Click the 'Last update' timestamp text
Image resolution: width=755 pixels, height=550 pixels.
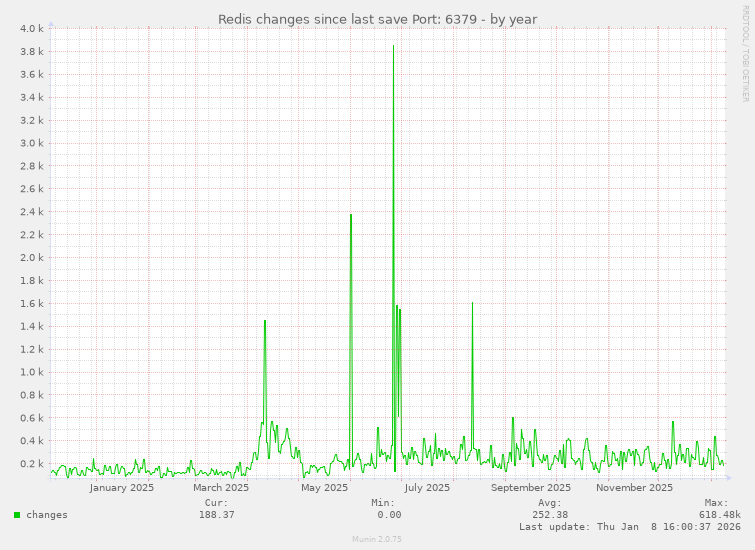click(630, 527)
